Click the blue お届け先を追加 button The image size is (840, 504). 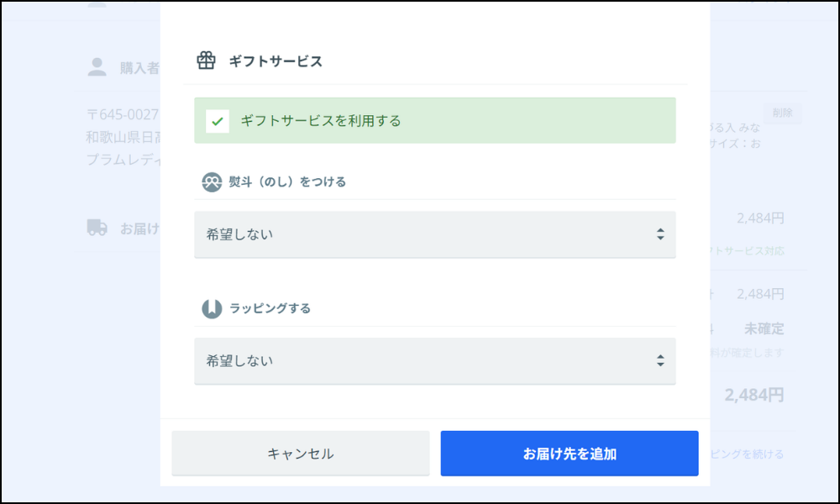[570, 454]
